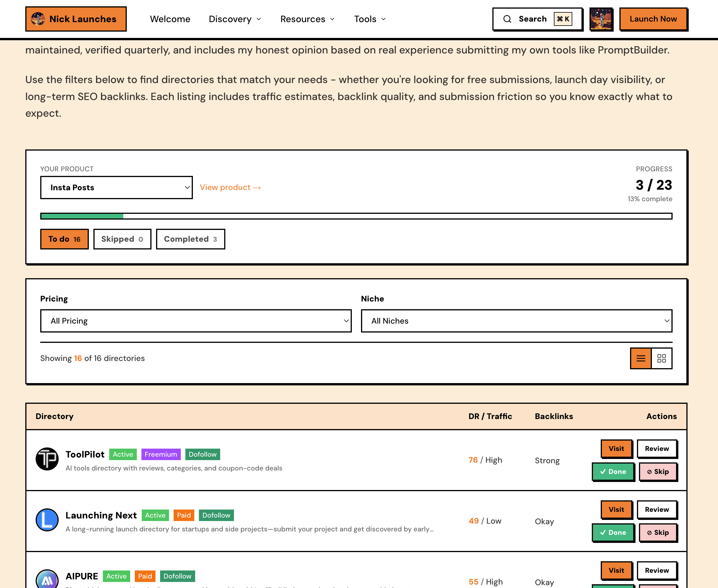This screenshot has height=588, width=718.
Task: Click the Active tag on ToolPilot
Action: 123,455
